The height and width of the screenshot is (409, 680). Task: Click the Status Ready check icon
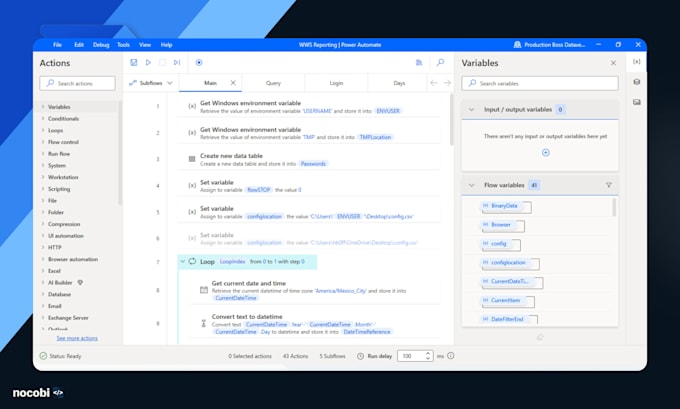click(x=43, y=356)
